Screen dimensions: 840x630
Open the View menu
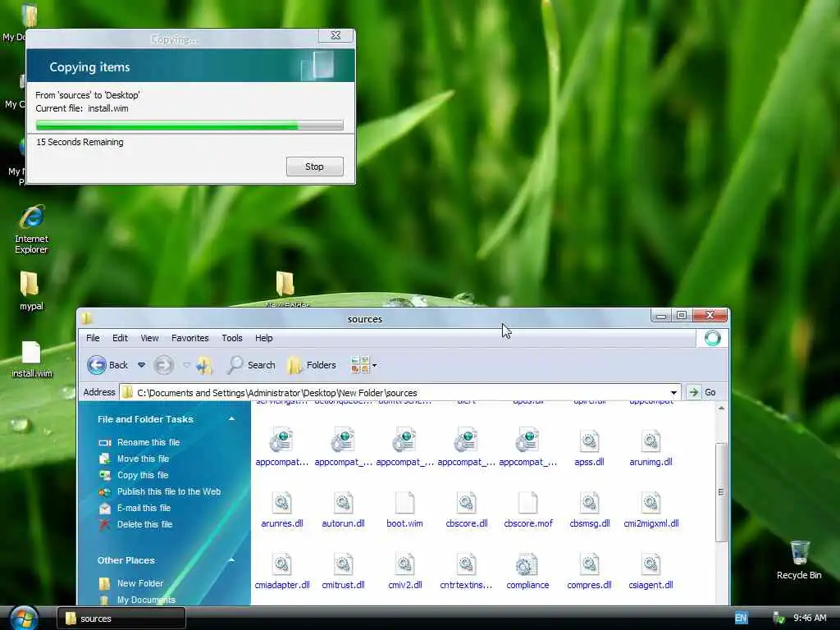tap(149, 338)
